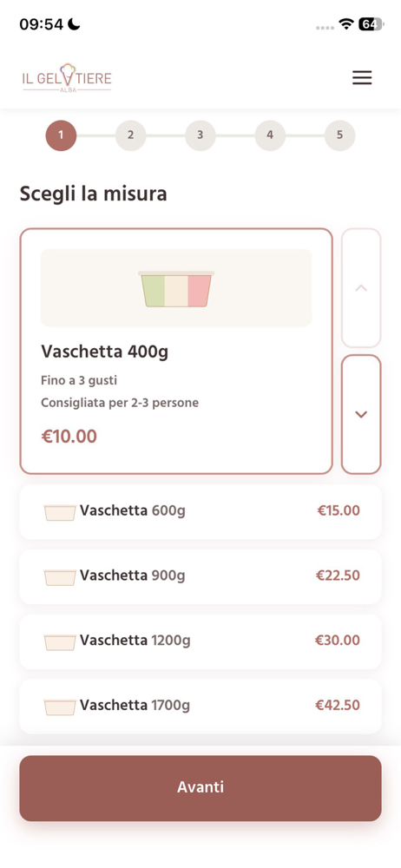Tap the tub icon beside Vaschetta 600g
The width and height of the screenshot is (401, 868).
(x=60, y=513)
